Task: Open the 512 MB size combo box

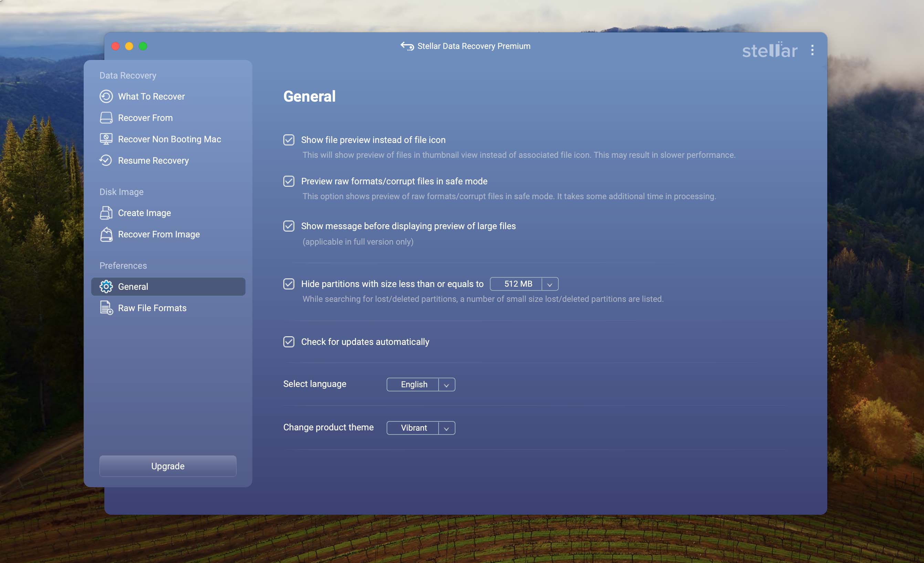Action: (x=524, y=284)
